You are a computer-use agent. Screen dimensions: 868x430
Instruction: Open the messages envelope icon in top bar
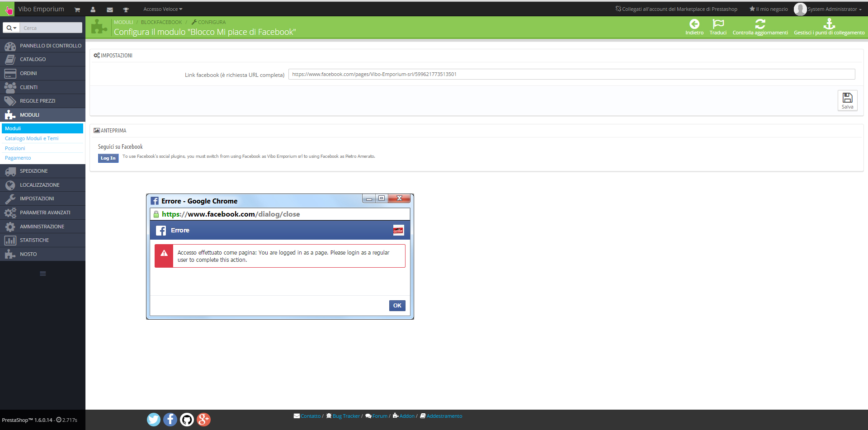click(109, 9)
